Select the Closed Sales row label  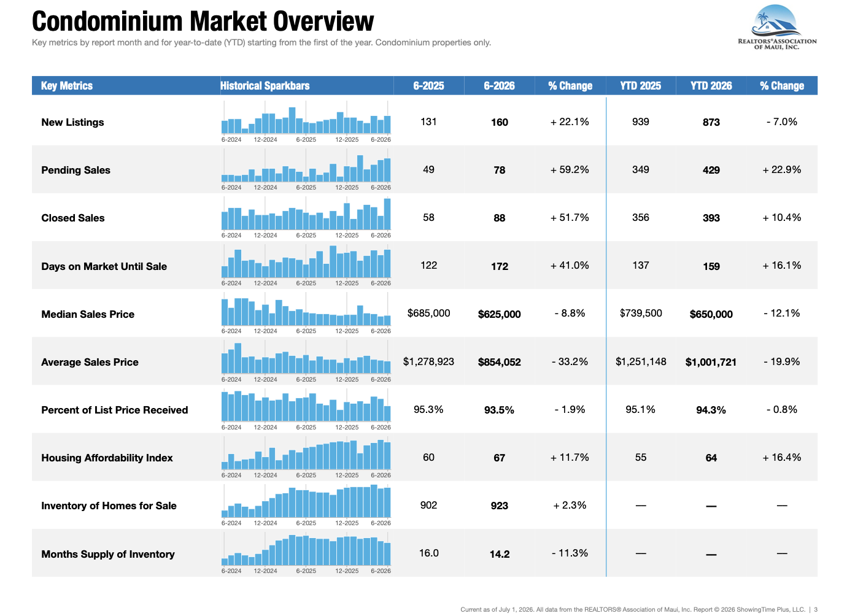point(73,218)
